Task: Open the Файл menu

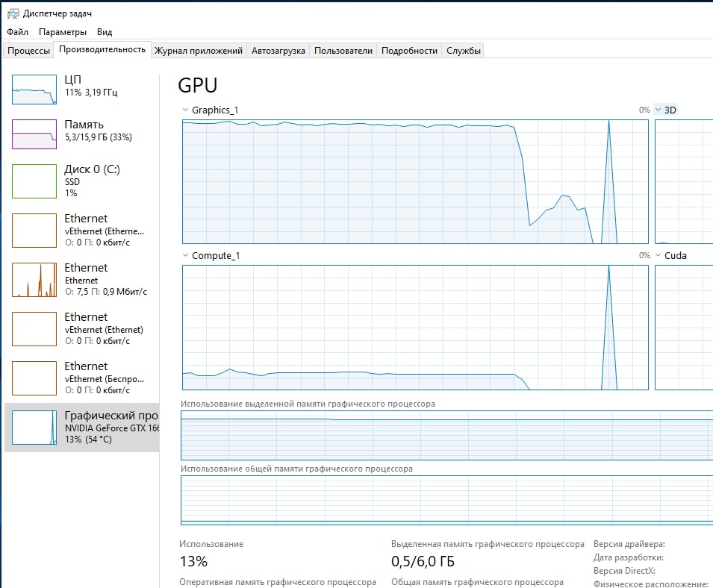Action: (17, 32)
